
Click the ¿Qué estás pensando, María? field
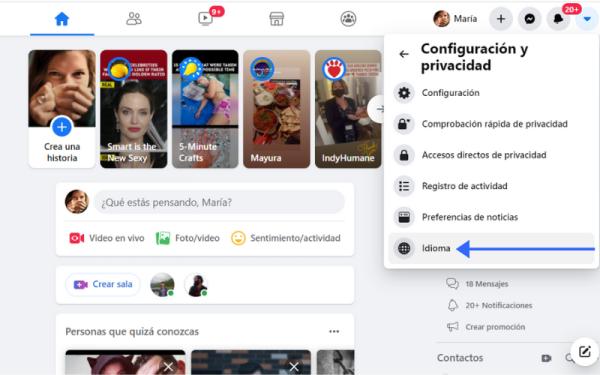click(x=219, y=202)
